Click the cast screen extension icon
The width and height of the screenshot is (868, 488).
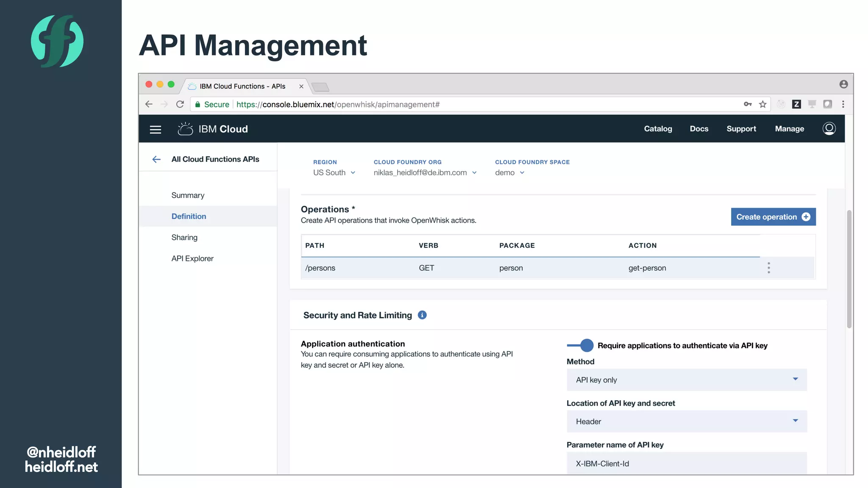coord(812,104)
